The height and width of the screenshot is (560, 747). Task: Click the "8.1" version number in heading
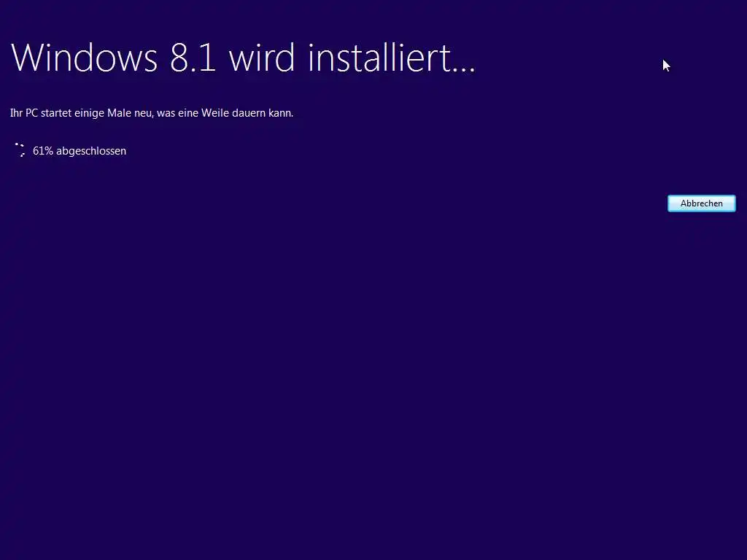click(193, 58)
